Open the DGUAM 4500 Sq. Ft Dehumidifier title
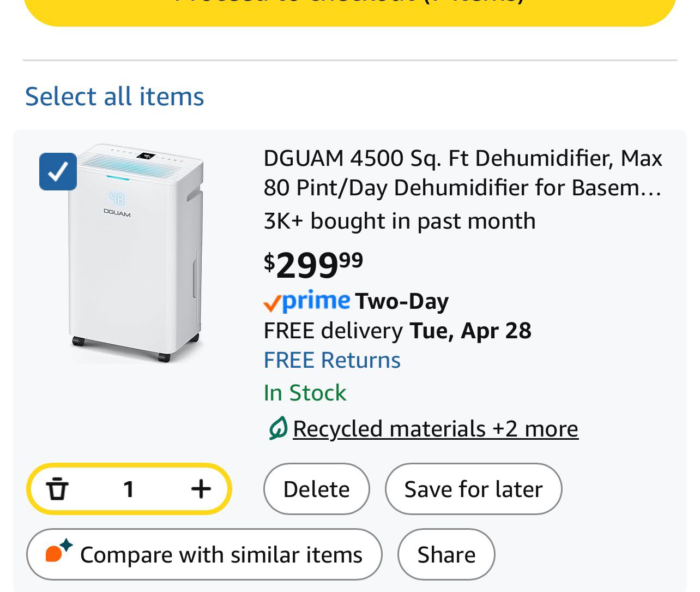Viewport: 700px width, 592px height. click(x=462, y=172)
